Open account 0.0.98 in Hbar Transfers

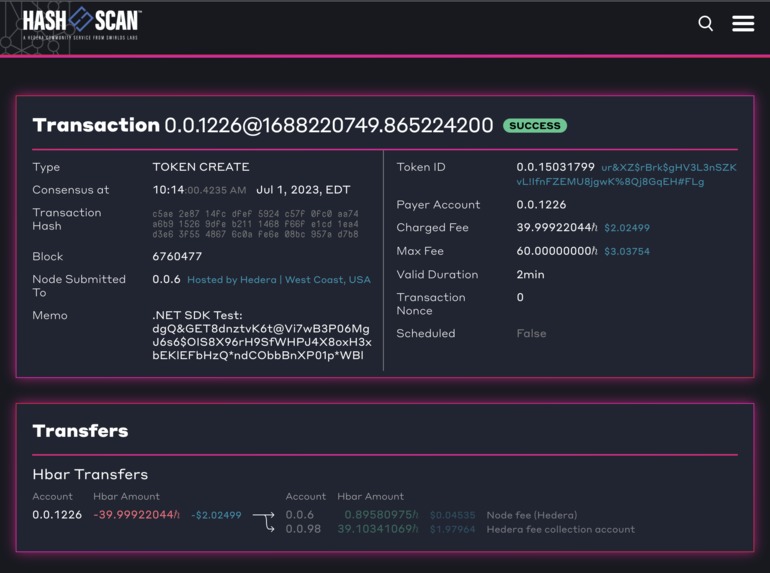tap(303, 529)
